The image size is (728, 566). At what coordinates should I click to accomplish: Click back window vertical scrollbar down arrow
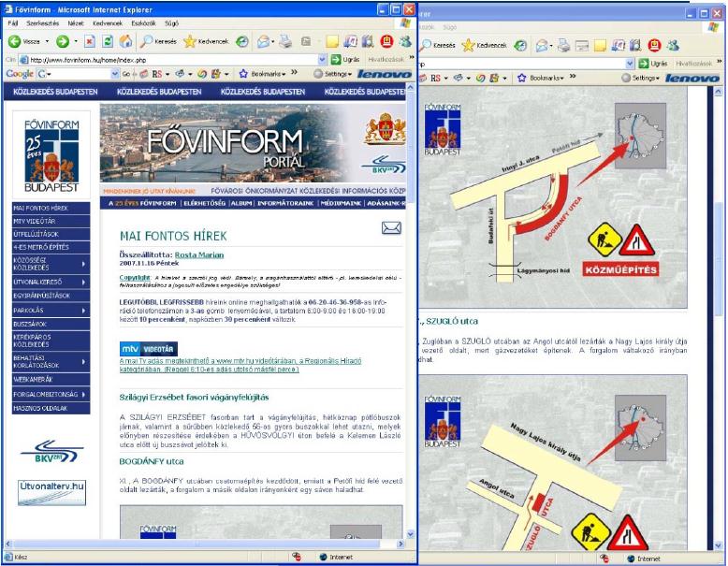(x=720, y=545)
